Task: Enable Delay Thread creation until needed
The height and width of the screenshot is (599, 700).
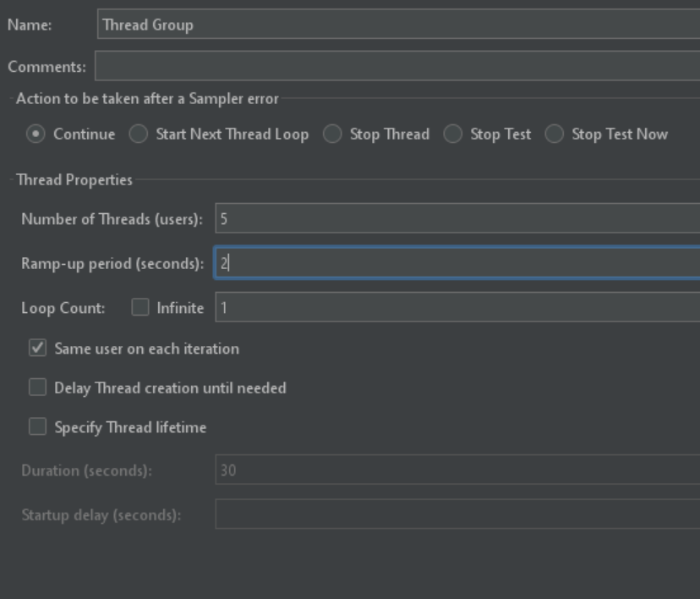Action: pyautogui.click(x=37, y=387)
